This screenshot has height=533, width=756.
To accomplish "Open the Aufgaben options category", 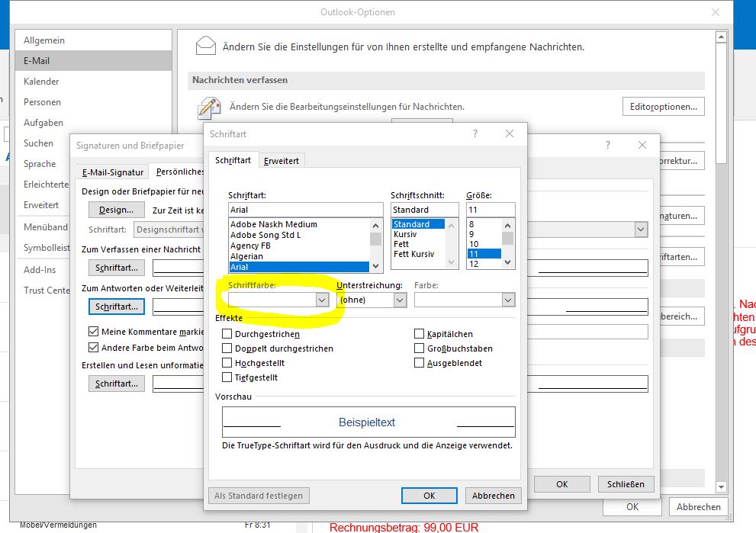I will coord(94,123).
